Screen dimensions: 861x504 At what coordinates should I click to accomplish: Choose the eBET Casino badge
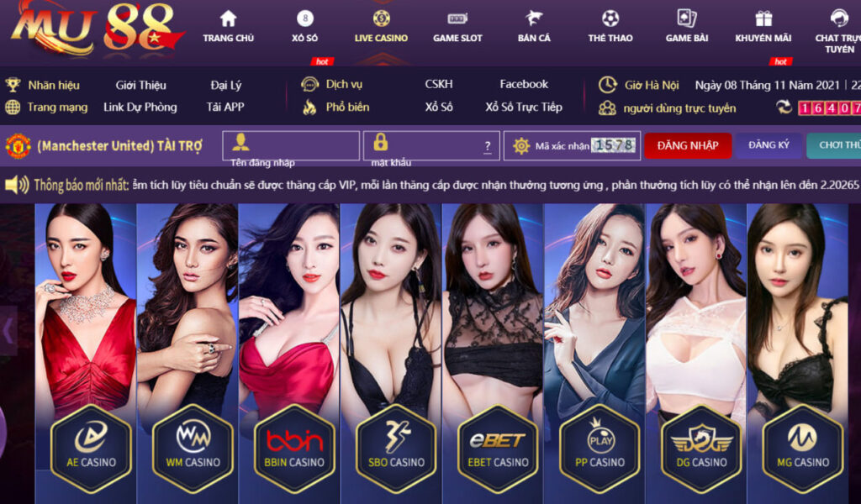(498, 449)
